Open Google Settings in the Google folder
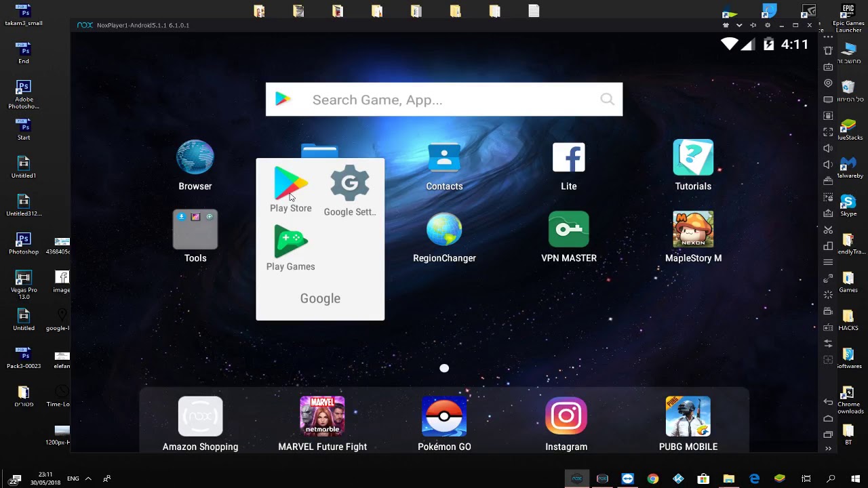 pos(350,190)
